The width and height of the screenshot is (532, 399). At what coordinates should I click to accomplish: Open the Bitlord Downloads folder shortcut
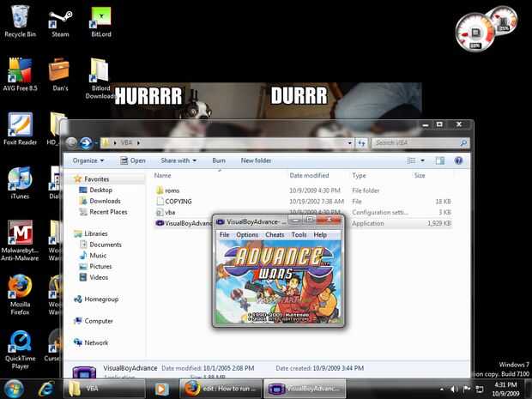(x=100, y=79)
